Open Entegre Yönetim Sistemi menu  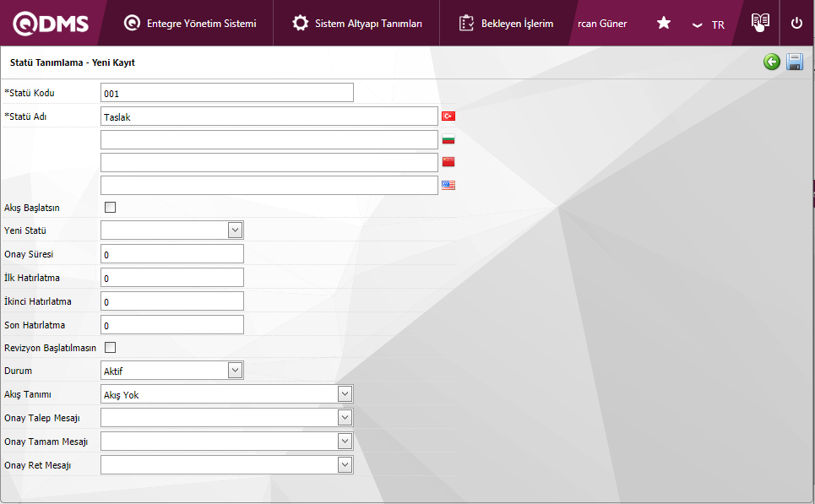tap(201, 24)
